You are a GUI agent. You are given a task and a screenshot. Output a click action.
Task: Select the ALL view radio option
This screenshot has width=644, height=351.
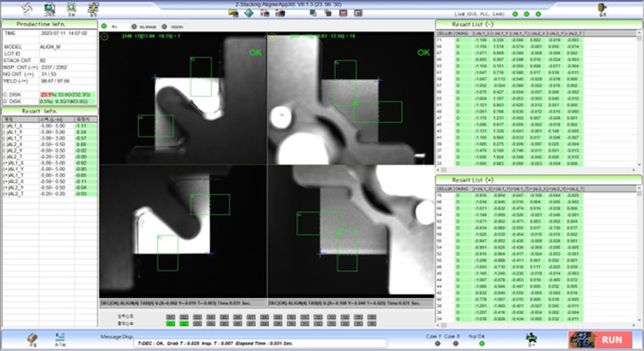(104, 26)
